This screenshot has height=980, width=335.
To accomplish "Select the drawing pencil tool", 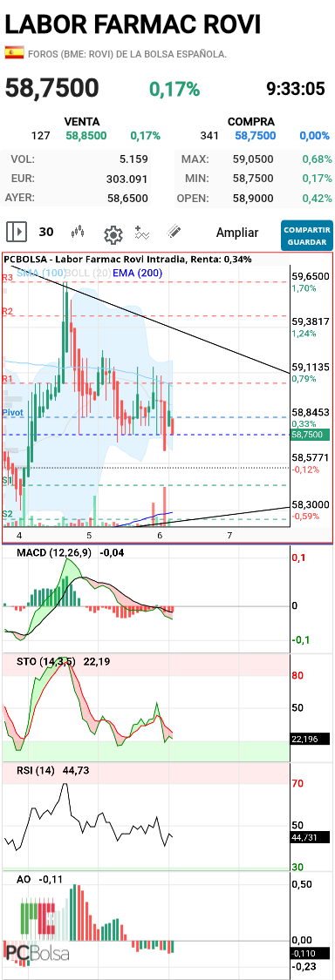I will click(x=174, y=232).
